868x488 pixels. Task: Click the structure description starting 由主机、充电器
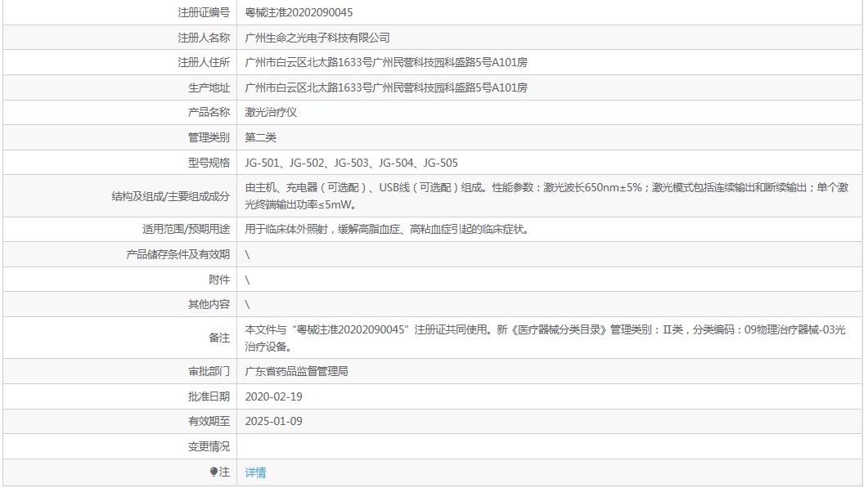point(546,196)
